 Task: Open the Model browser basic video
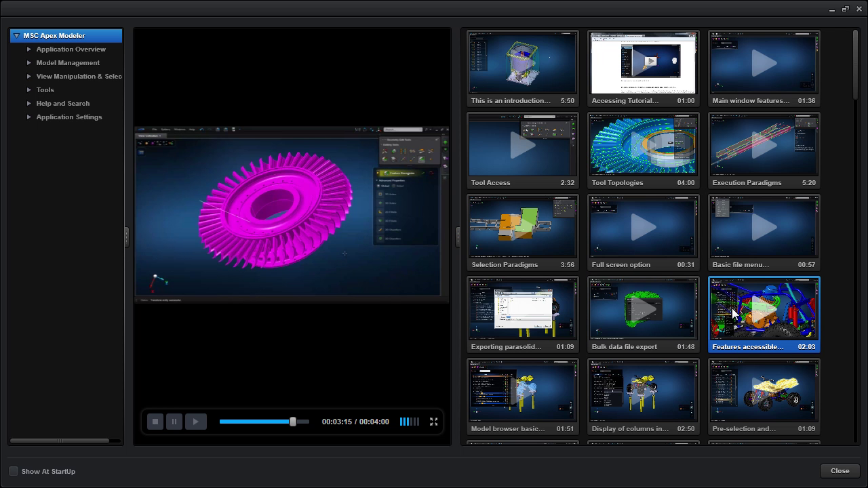(523, 396)
